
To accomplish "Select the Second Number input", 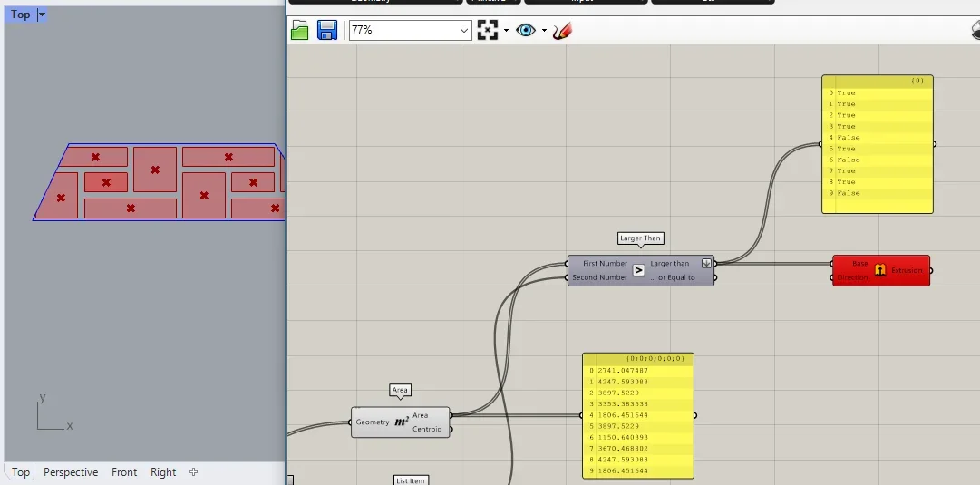I will click(x=599, y=277).
